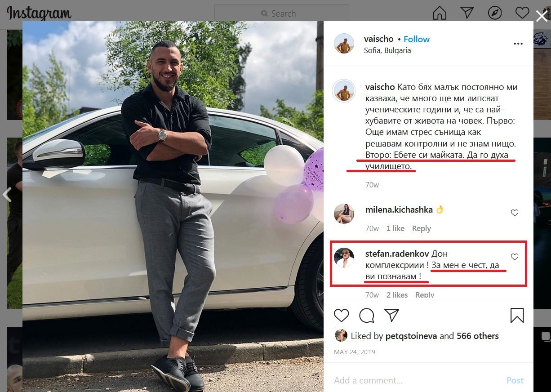This screenshot has width=551, height=392.
Task: Like milena.kichashka's comment
Action: (x=515, y=213)
